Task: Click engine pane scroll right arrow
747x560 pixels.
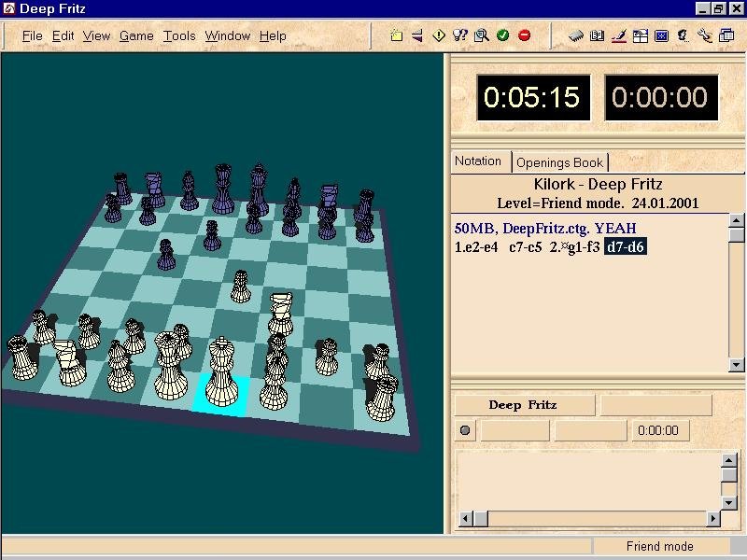Action: (x=713, y=519)
